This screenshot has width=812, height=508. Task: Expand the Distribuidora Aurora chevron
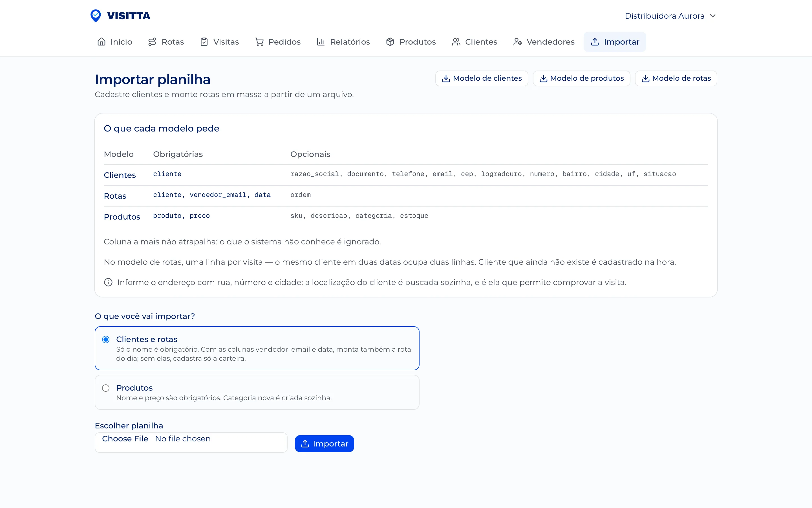713,16
